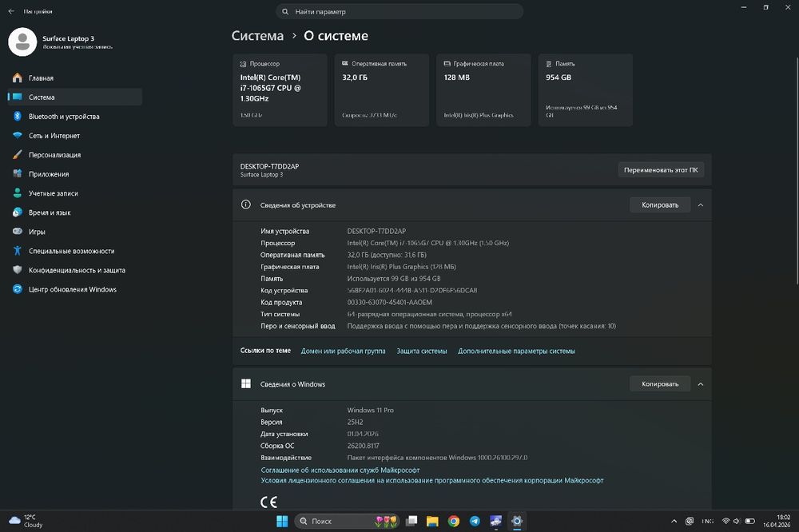Click the Windows logo beside Сведения о Windows
Image resolution: width=799 pixels, height=532 pixels.
[x=245, y=383]
